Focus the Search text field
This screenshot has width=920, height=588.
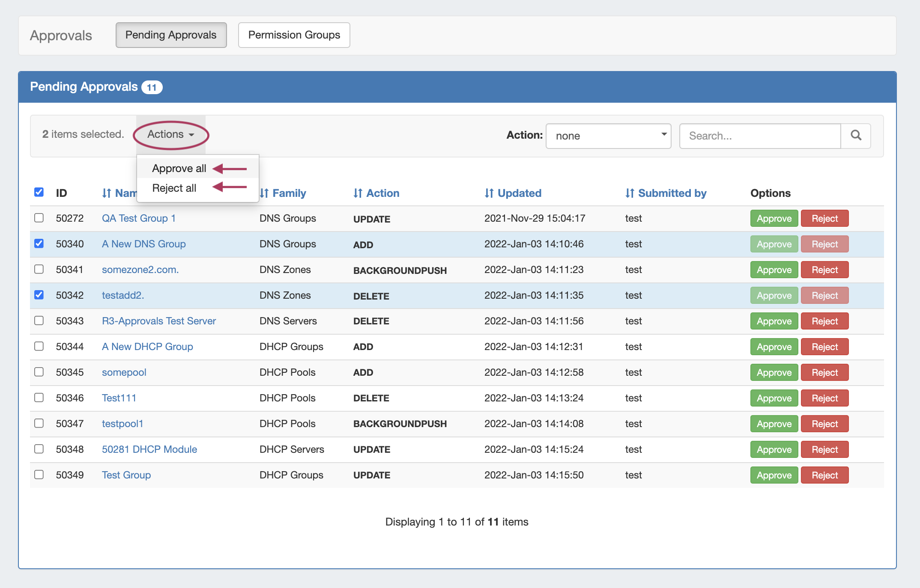tap(760, 136)
